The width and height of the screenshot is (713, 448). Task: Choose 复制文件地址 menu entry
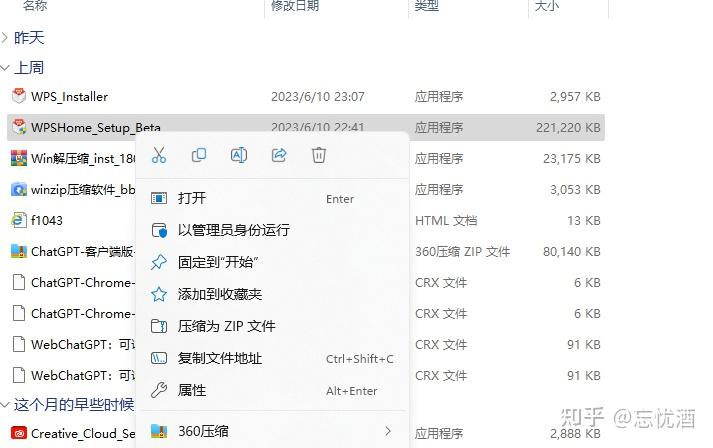pos(272,358)
